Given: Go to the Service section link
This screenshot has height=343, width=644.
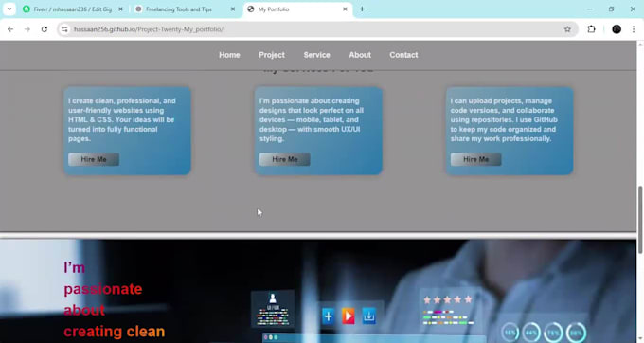Looking at the screenshot, I should coord(316,55).
